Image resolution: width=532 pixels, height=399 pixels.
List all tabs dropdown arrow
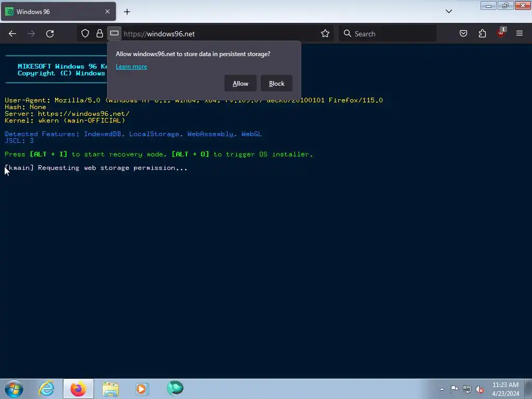[448, 11]
